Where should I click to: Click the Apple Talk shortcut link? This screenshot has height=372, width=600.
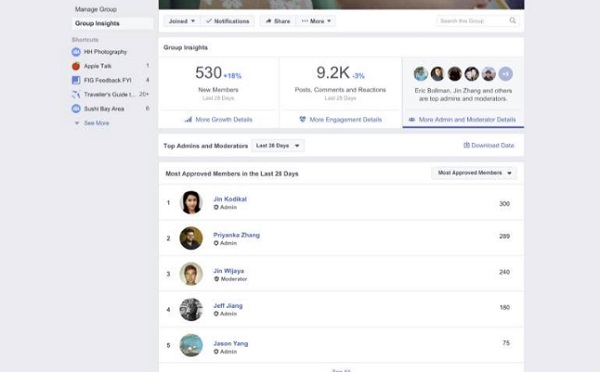coord(98,66)
